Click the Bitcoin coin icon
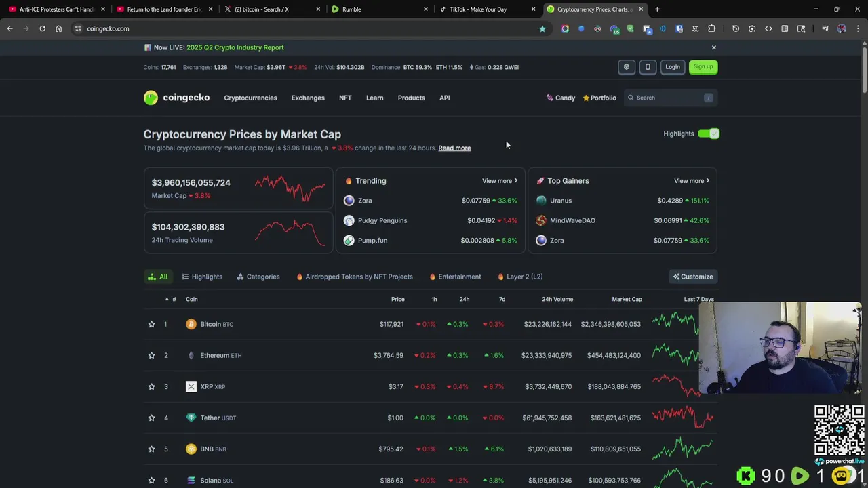The image size is (868, 488). pos(191,324)
